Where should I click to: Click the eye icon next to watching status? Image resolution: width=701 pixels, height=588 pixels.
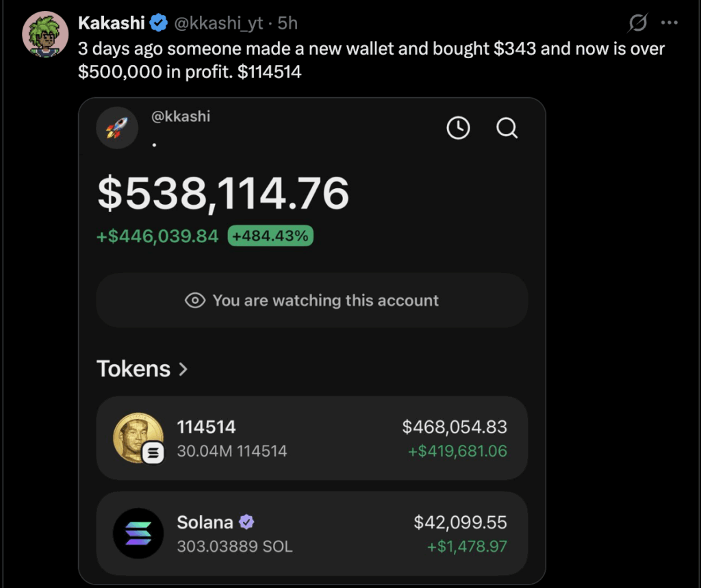pyautogui.click(x=197, y=300)
